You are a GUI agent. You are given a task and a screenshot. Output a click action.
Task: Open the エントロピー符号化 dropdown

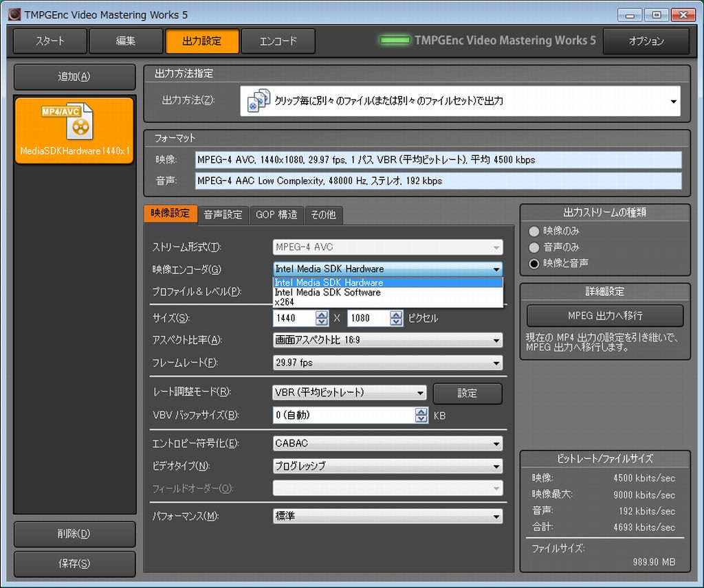(x=388, y=443)
